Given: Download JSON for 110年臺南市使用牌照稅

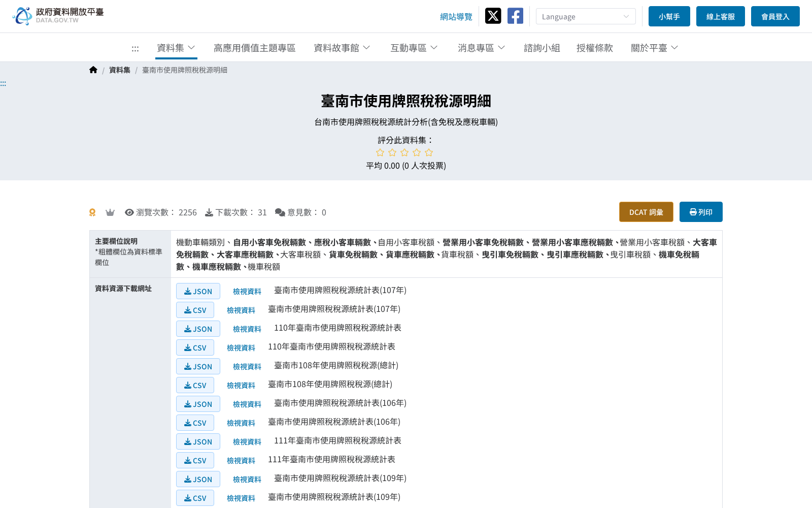Looking at the screenshot, I should click(198, 329).
